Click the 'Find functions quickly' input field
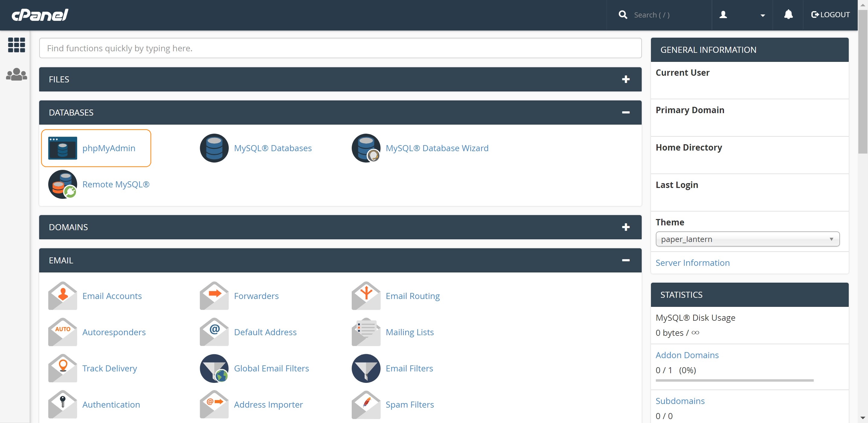868x423 pixels. pyautogui.click(x=340, y=48)
